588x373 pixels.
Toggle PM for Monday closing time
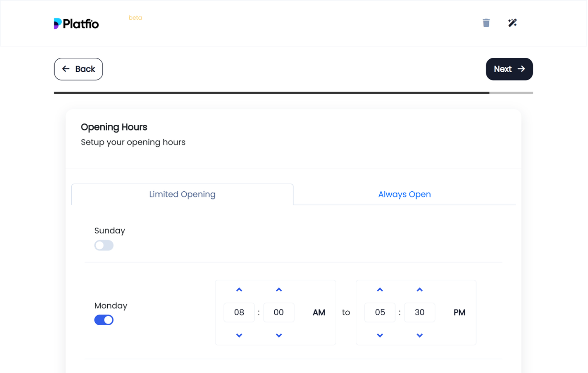[459, 313]
